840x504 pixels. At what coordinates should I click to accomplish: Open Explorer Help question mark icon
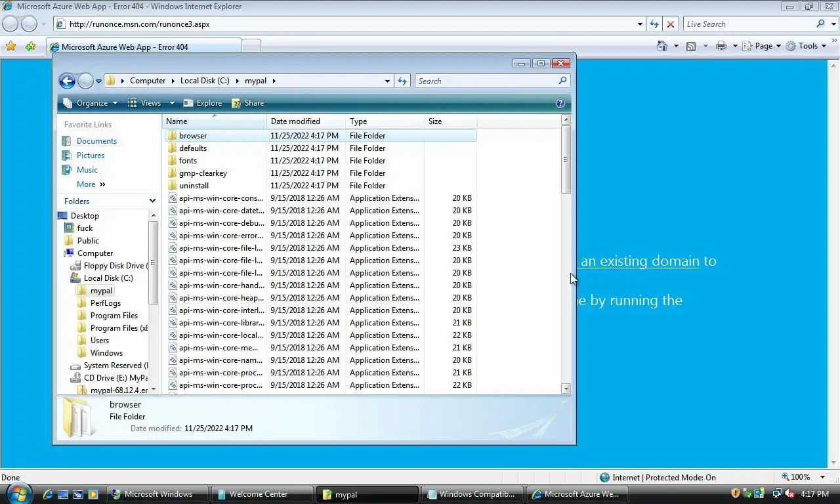(560, 103)
